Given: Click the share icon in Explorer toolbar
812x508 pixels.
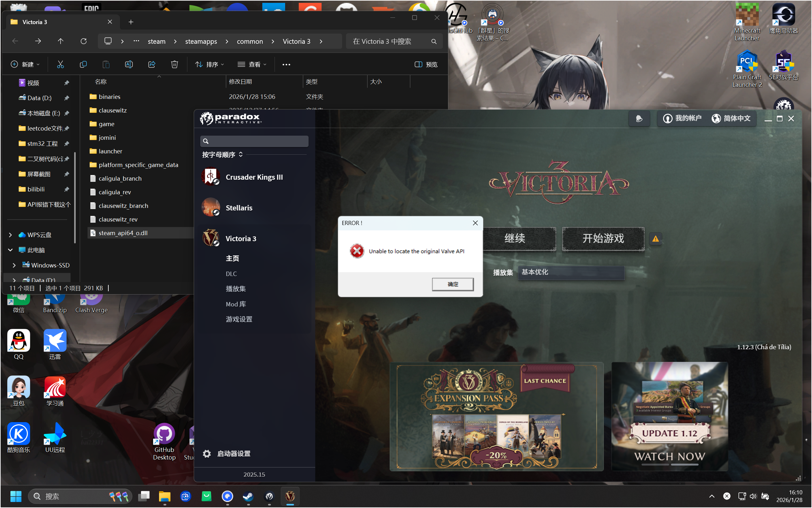Looking at the screenshot, I should 152,64.
